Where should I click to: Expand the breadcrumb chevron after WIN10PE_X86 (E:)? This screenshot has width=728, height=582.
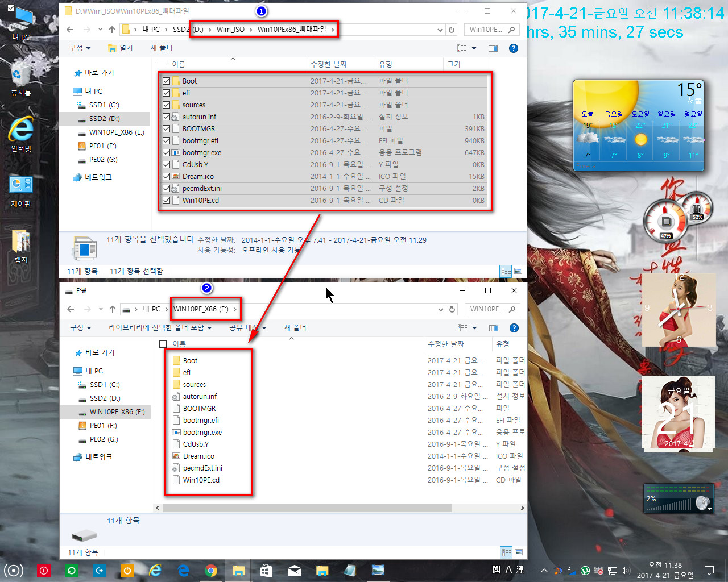[x=235, y=309]
